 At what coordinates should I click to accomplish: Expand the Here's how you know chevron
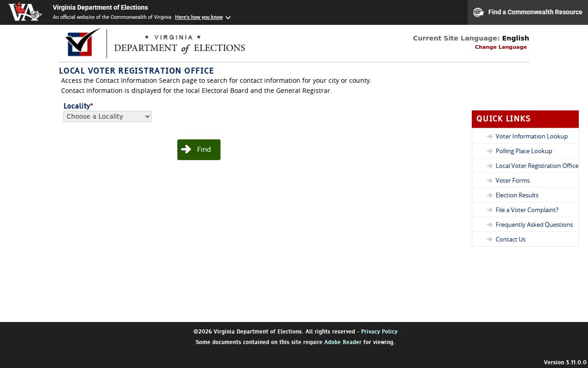pyautogui.click(x=228, y=18)
